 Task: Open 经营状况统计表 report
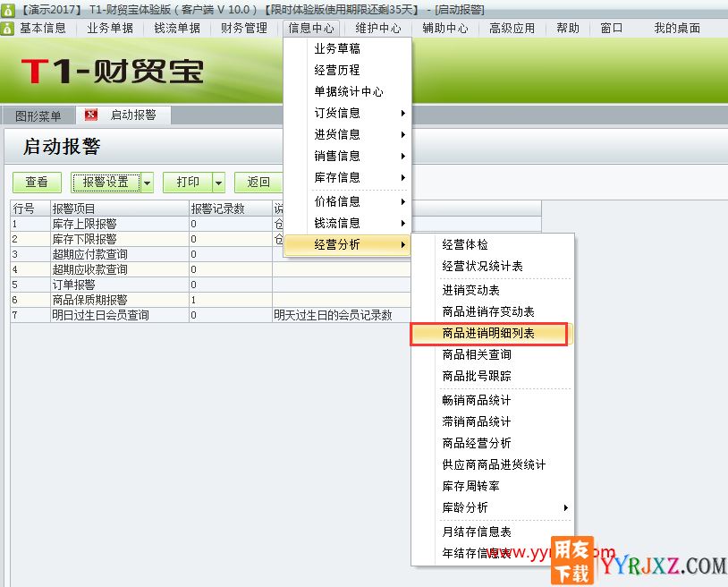tap(493, 266)
